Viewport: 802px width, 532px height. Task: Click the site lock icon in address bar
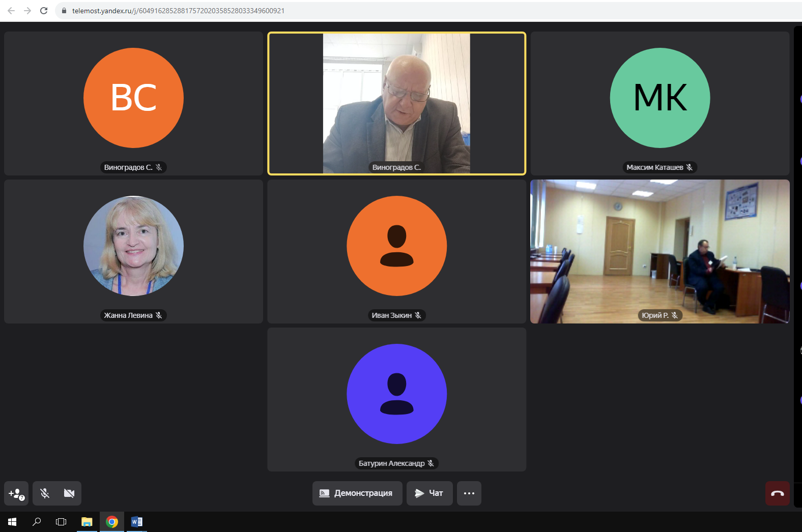pyautogui.click(x=64, y=11)
